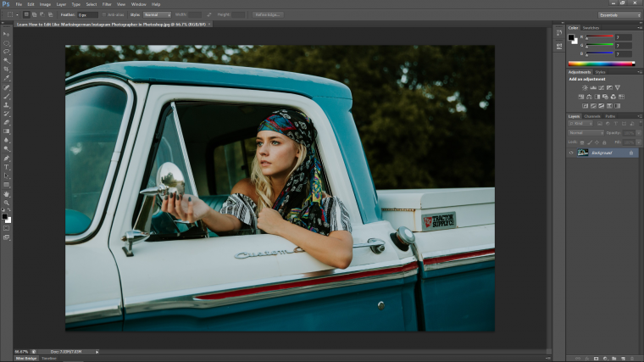644x362 pixels.
Task: Hide the Background layer with eye icon
Action: pos(571,153)
